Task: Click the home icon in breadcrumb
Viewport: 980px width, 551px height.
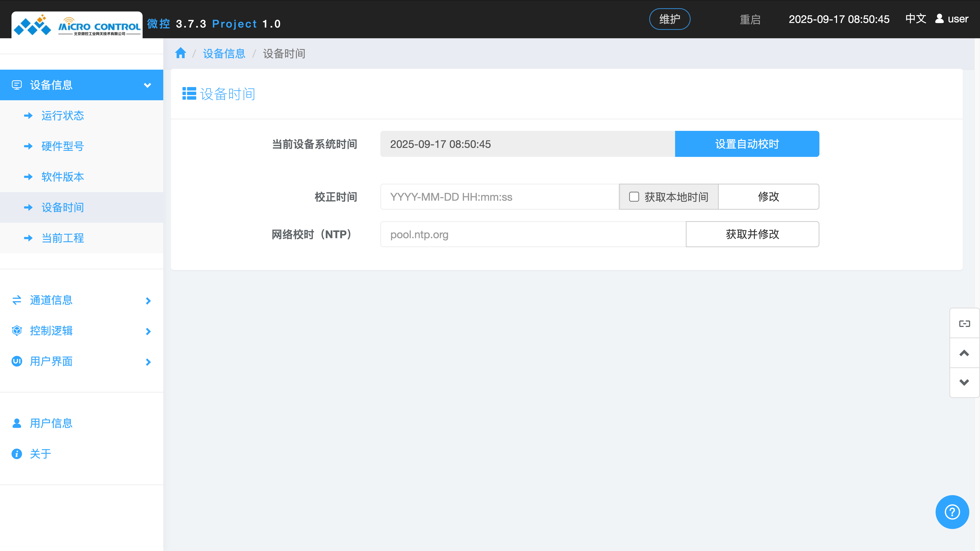Action: click(x=180, y=53)
